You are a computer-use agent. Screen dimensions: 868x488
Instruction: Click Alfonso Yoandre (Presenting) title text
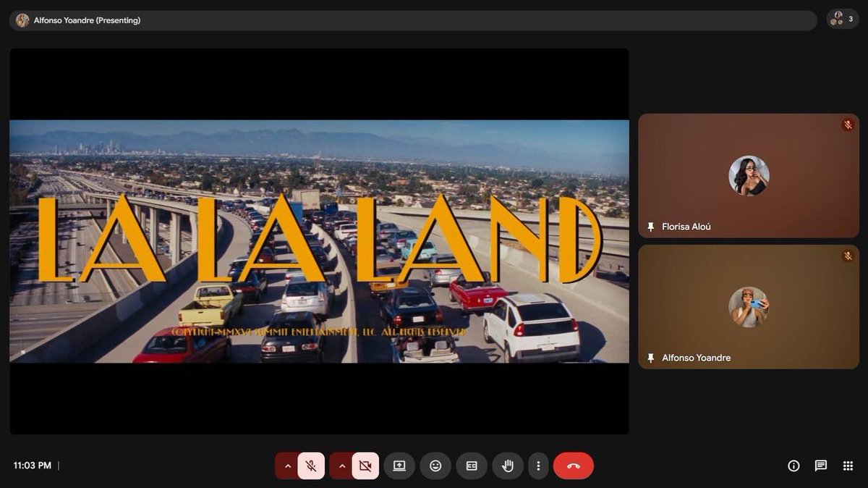pos(87,20)
